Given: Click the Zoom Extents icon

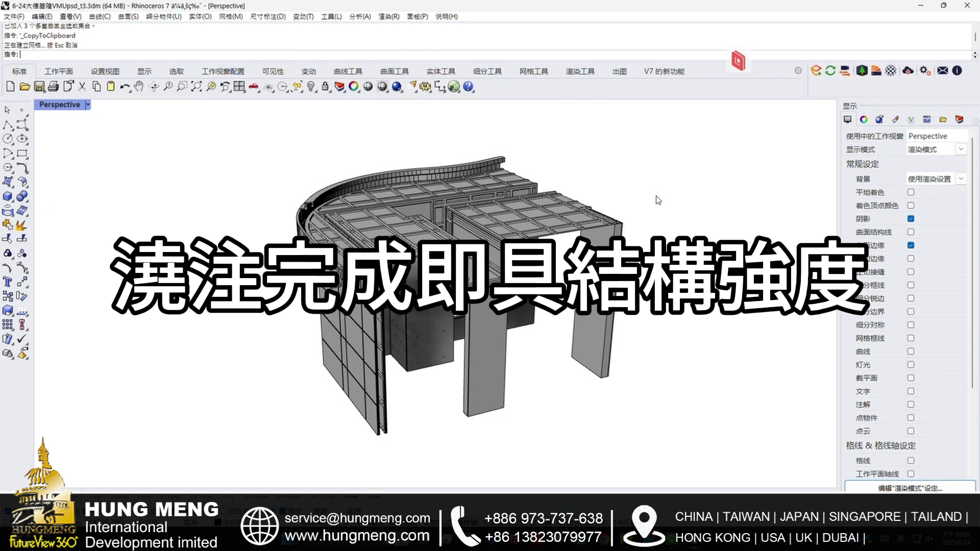Looking at the screenshot, I should 197,87.
